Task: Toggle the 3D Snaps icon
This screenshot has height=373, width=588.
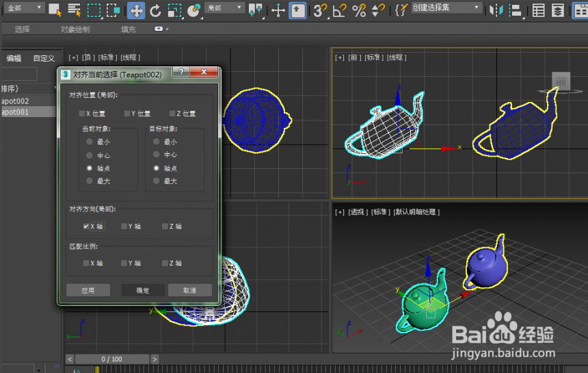Action: pyautogui.click(x=320, y=10)
